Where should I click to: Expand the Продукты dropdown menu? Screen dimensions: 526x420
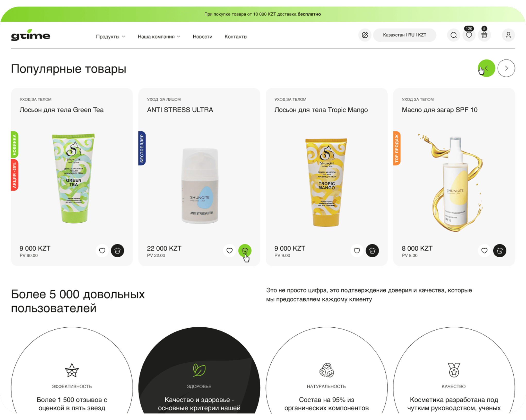coord(111,37)
